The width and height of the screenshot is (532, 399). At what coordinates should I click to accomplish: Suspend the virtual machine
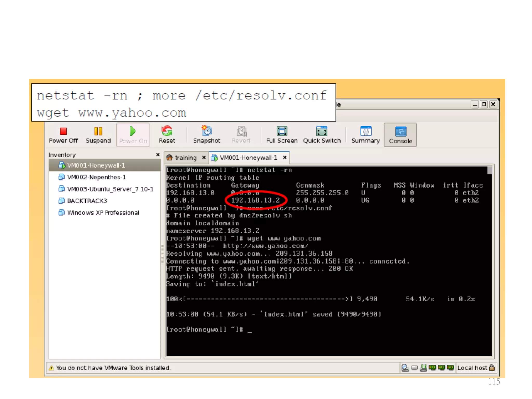(x=98, y=135)
